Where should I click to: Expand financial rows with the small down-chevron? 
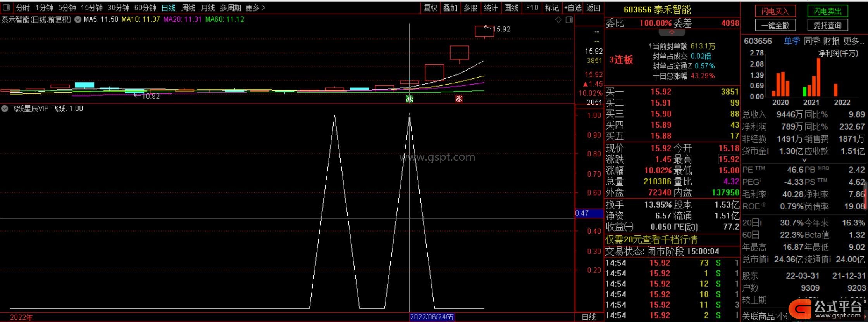click(x=804, y=160)
